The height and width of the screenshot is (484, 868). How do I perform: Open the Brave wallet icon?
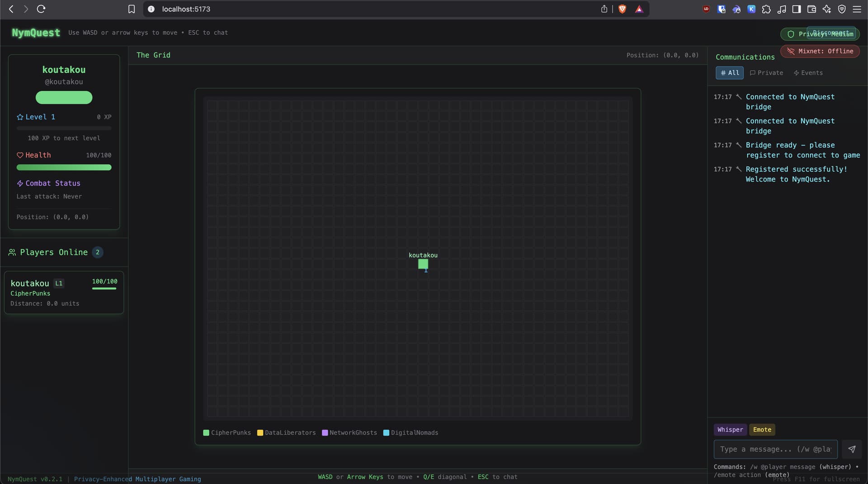point(811,9)
